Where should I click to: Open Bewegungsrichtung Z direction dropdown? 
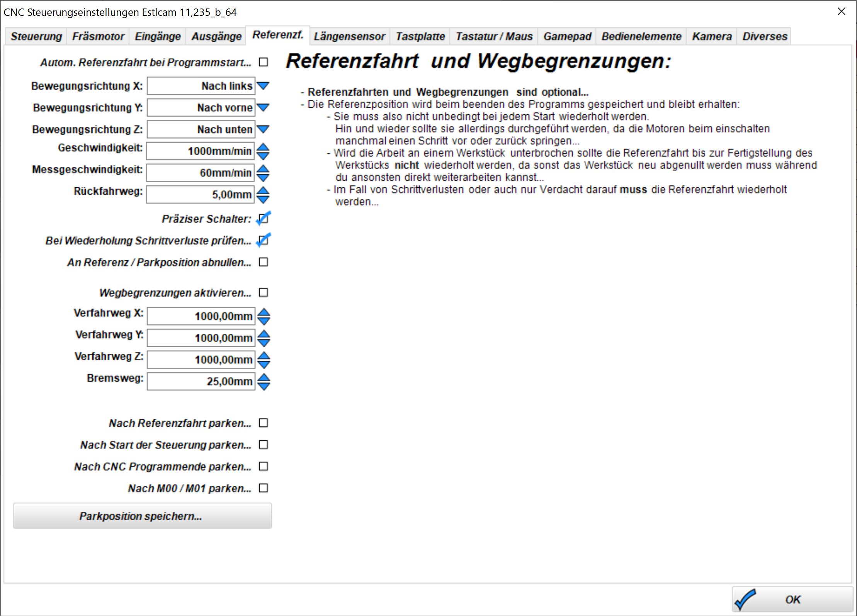coord(263,129)
